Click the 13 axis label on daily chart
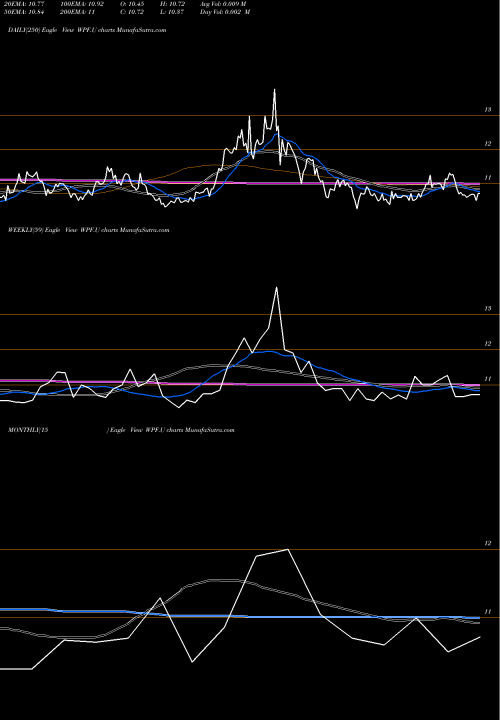This screenshot has width=500, height=720. [x=488, y=110]
